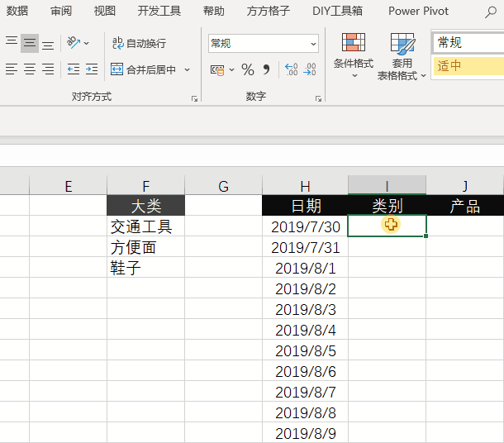Expand accounting format dropdown arrow

click(231, 69)
